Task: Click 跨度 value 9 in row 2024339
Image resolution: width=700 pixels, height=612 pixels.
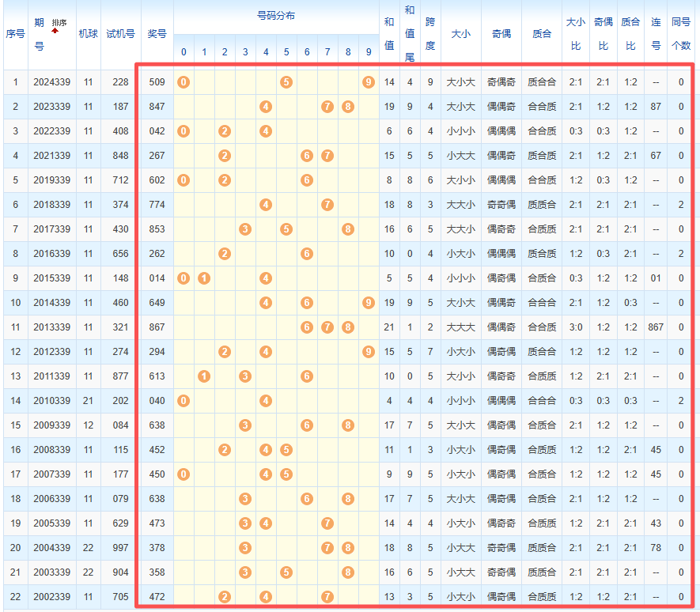Action: (x=430, y=82)
